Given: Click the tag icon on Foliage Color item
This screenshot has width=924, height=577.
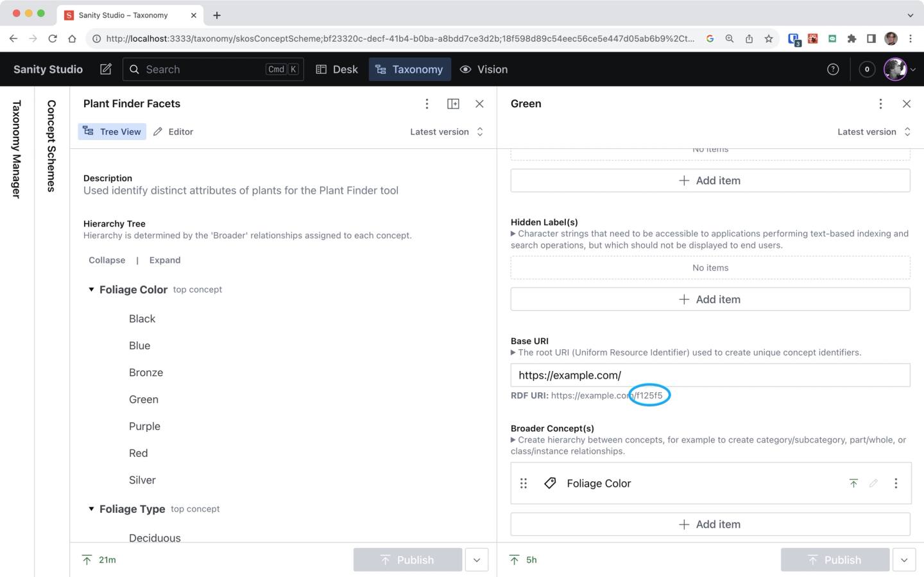Looking at the screenshot, I should [x=550, y=483].
